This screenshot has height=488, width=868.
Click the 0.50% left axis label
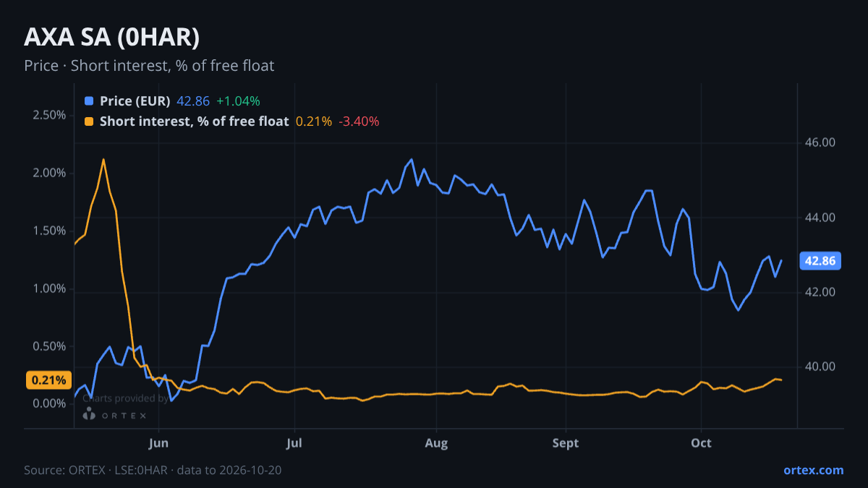pos(49,346)
